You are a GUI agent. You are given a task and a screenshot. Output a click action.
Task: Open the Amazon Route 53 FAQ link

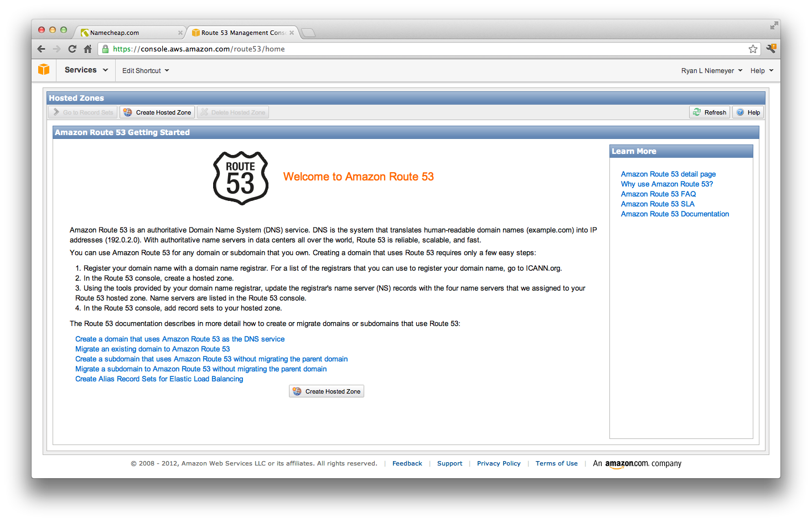pyautogui.click(x=658, y=194)
